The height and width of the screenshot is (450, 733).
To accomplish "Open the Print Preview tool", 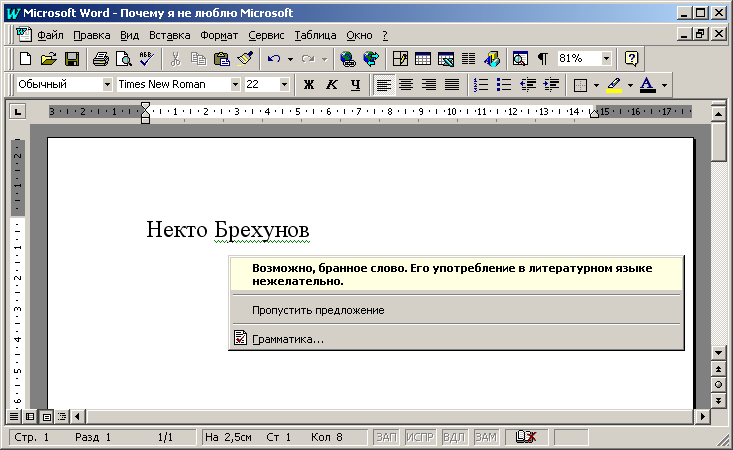I will (x=123, y=59).
